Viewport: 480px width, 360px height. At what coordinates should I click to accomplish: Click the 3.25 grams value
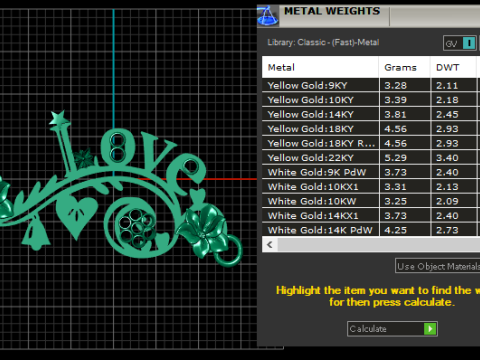(x=396, y=201)
